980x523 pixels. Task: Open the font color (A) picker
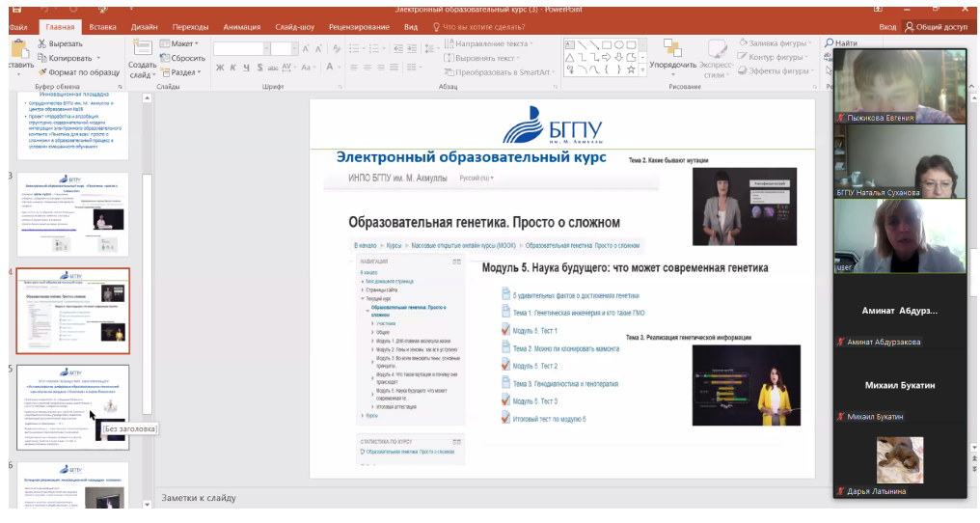coord(330,68)
